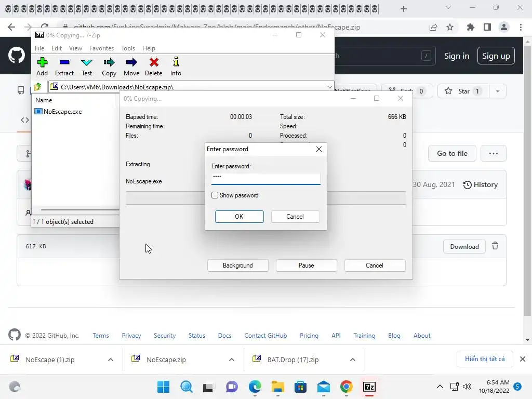
Task: Click the Chrome back arrow
Action: tap(11, 27)
